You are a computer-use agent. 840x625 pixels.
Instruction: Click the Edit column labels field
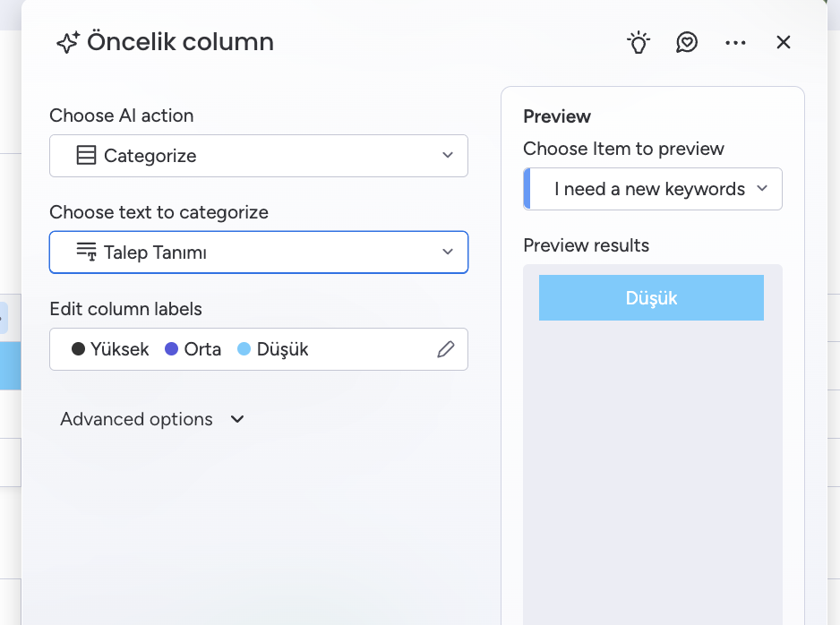pos(259,349)
